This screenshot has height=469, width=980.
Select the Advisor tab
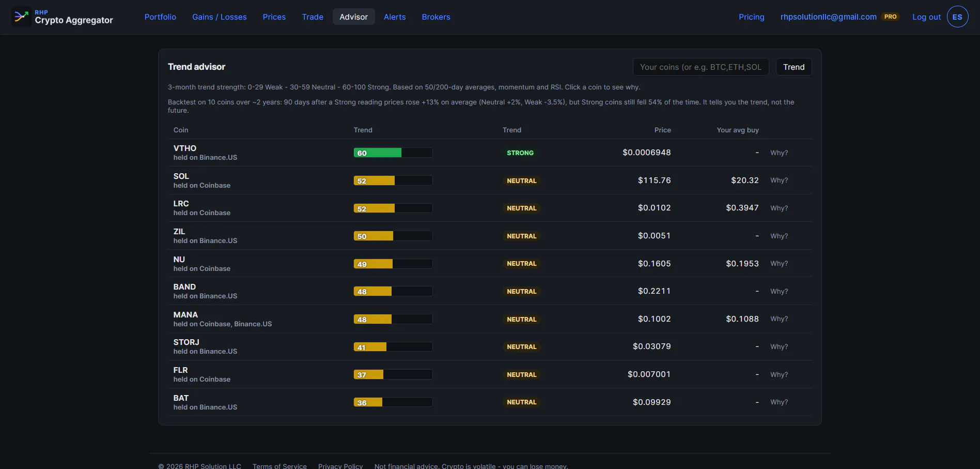(x=354, y=17)
